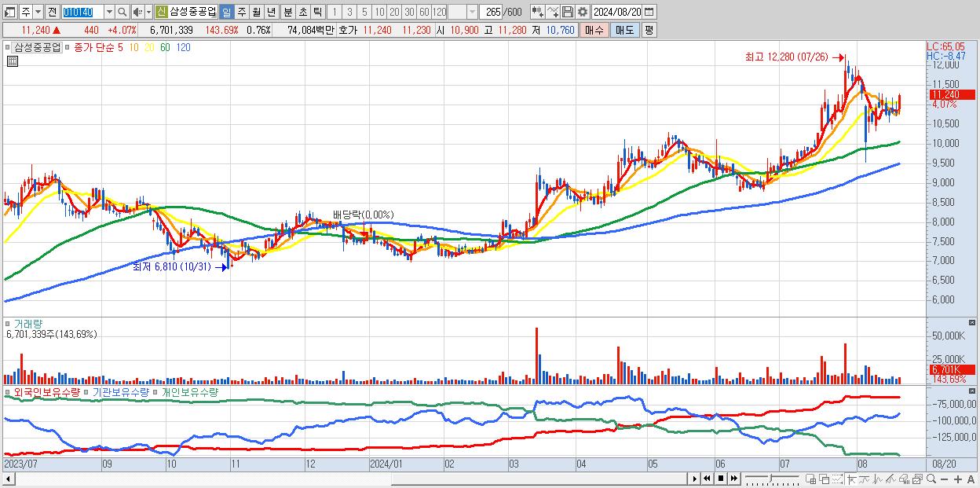Open the 주 dropdown at top-left
The width and height of the screenshot is (980, 488).
coord(38,12)
